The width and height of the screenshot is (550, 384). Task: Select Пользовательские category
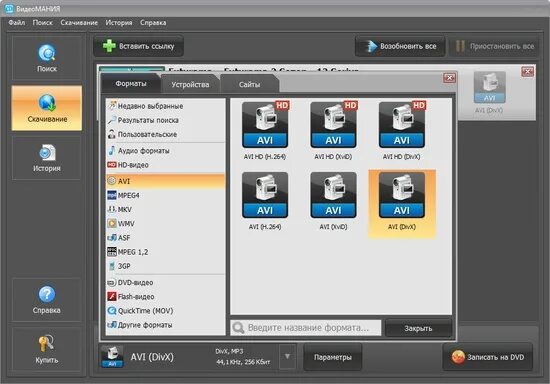point(165,134)
